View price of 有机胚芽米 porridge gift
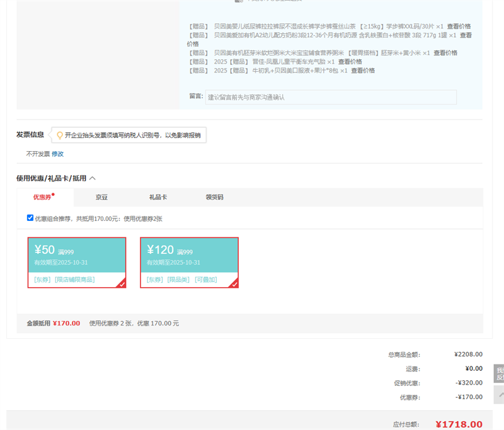504x430 pixels. 445,53
